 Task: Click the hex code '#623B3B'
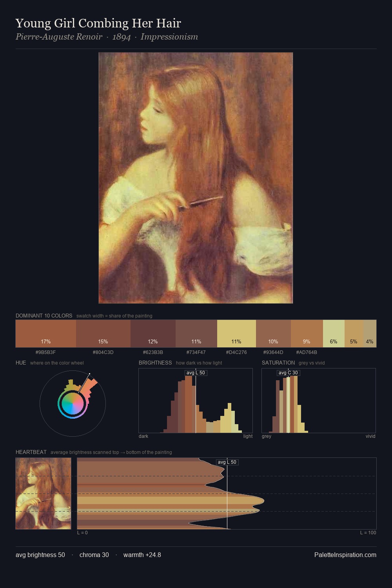coord(153,352)
